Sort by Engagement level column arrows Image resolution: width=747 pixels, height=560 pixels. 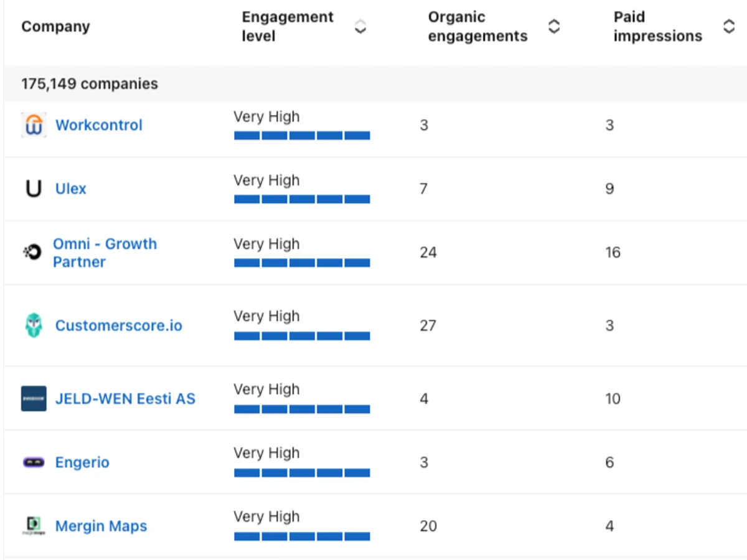click(x=360, y=27)
